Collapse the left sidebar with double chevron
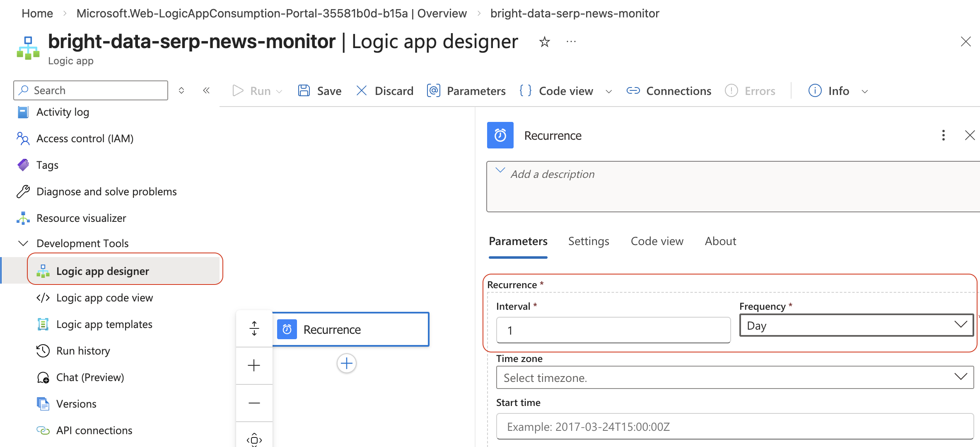The image size is (980, 447). pos(206,90)
